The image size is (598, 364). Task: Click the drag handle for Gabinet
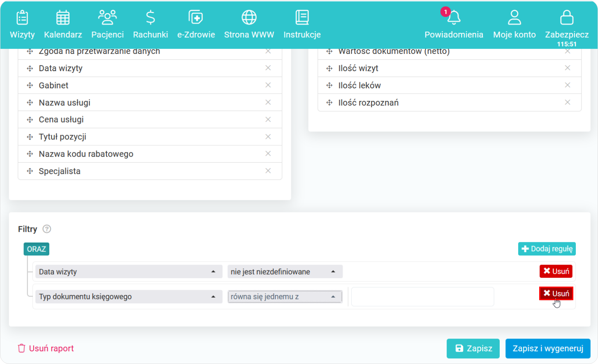pyautogui.click(x=30, y=85)
